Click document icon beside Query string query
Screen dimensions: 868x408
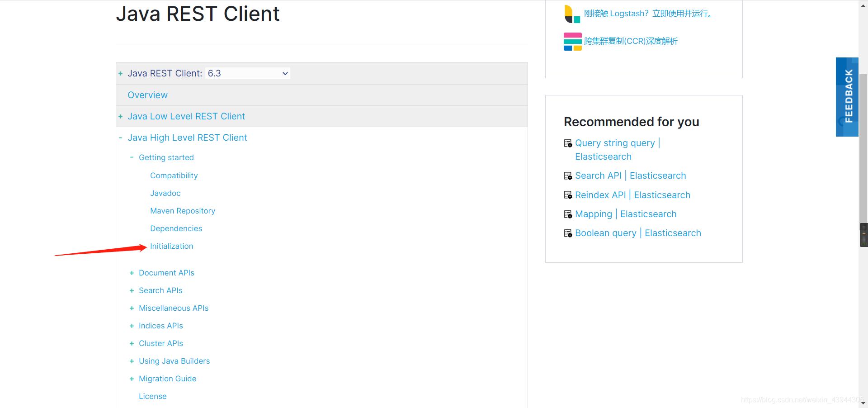point(568,143)
